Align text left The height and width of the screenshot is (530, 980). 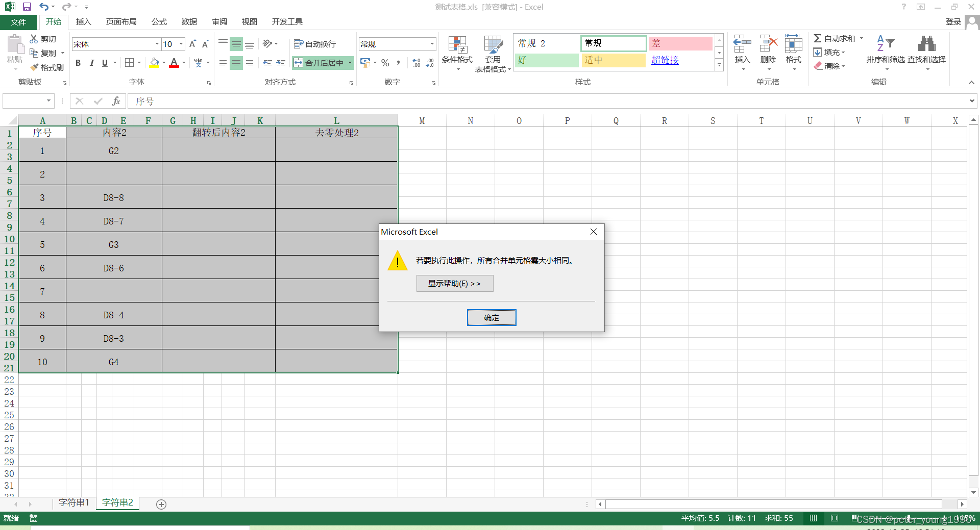click(x=223, y=63)
